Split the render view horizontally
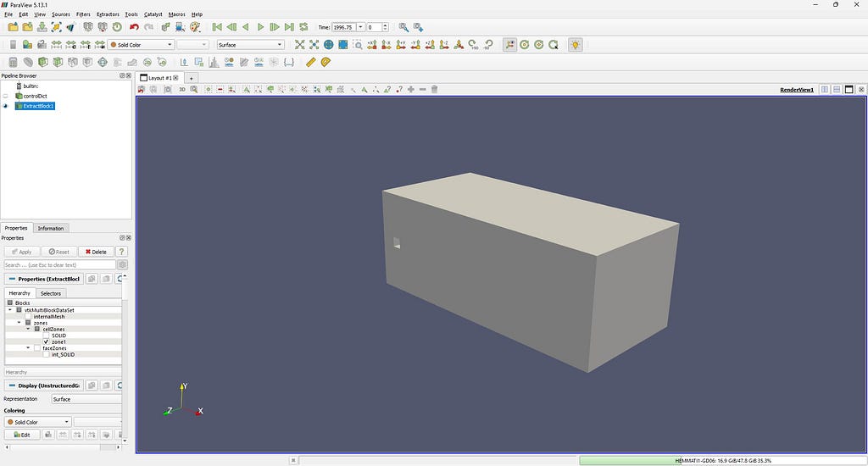Screen dimensions: 868x466 tap(825, 89)
